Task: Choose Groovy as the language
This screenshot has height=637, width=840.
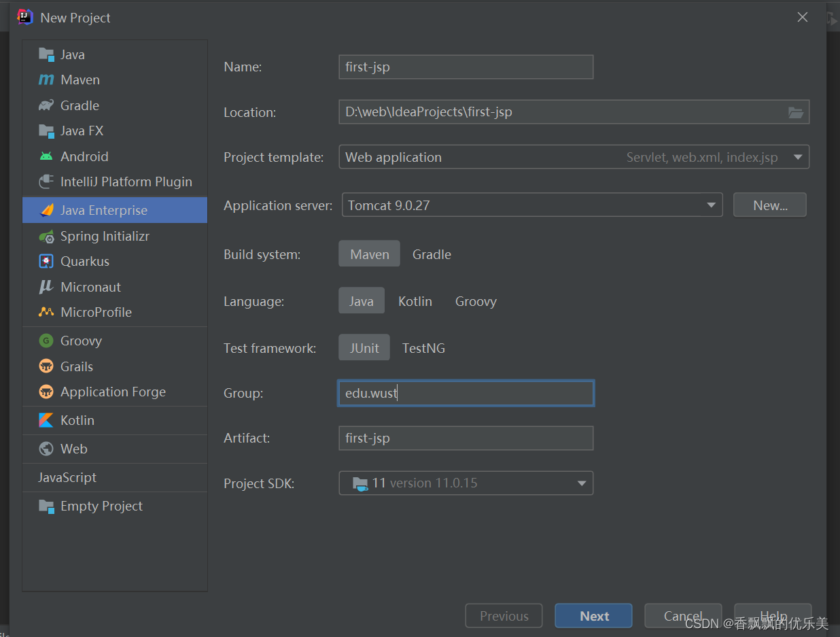Action: tap(476, 301)
